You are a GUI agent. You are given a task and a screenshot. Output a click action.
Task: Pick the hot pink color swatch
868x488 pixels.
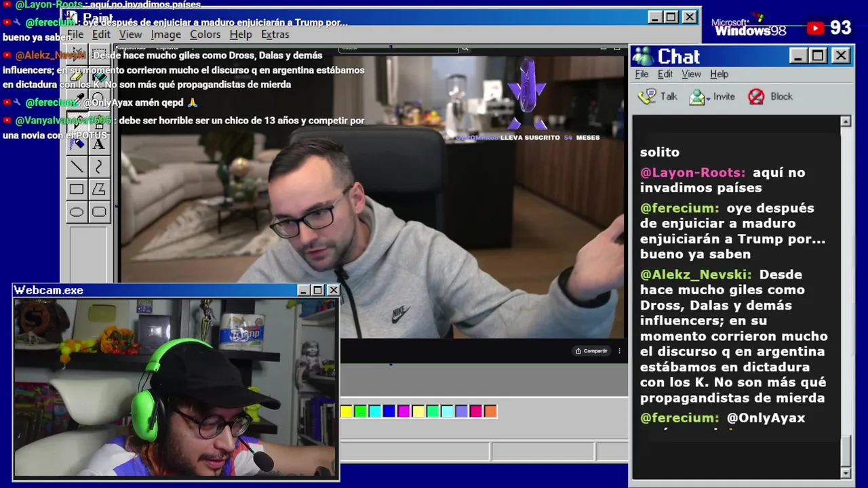(x=476, y=411)
